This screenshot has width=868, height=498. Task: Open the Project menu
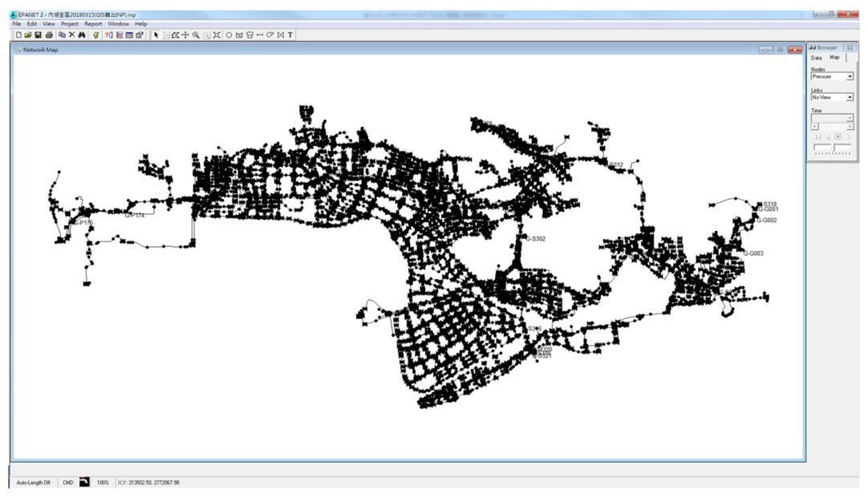coord(70,24)
